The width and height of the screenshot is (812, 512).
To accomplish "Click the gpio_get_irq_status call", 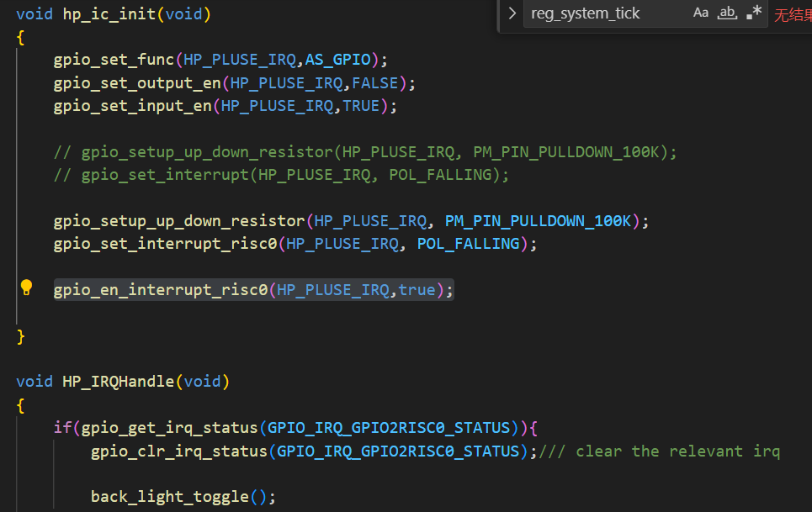I will click(169, 428).
